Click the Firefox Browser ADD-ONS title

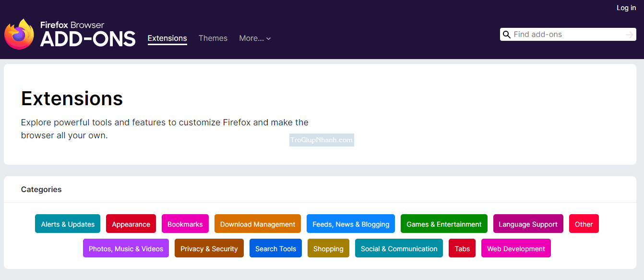click(x=88, y=35)
